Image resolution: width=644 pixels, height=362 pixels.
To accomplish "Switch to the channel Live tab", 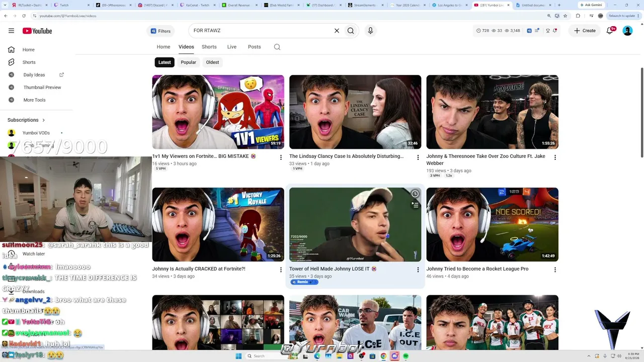I will (232, 47).
